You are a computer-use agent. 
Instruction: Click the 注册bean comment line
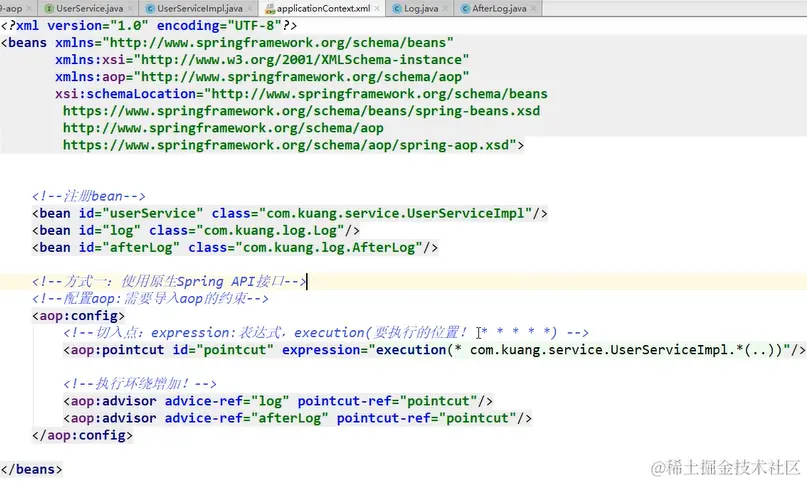click(x=89, y=196)
